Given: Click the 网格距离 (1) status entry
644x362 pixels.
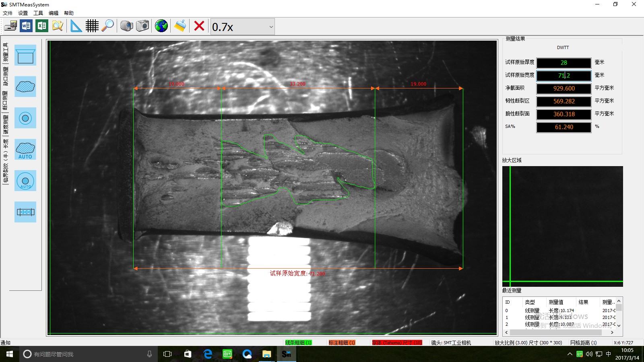Looking at the screenshot, I should (x=584, y=343).
